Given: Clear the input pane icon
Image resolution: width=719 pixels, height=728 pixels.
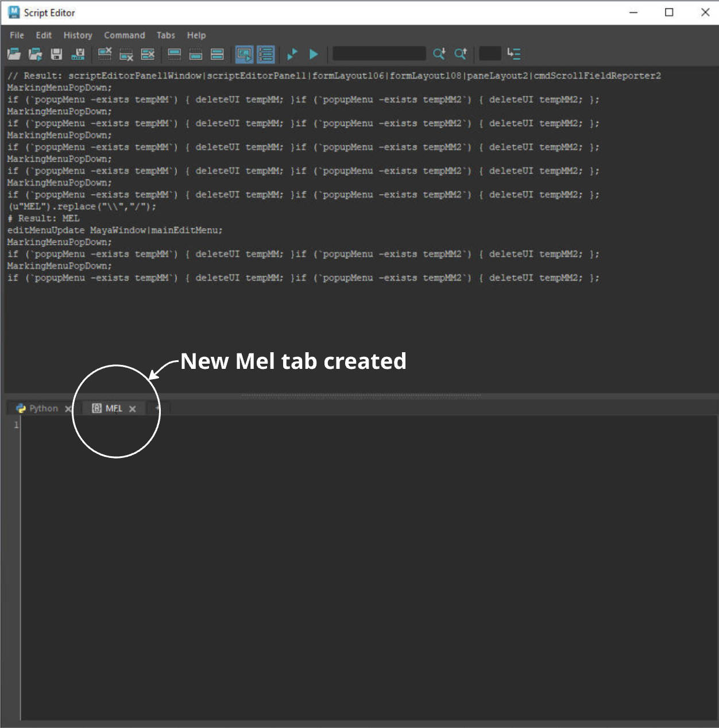Looking at the screenshot, I should [x=126, y=54].
